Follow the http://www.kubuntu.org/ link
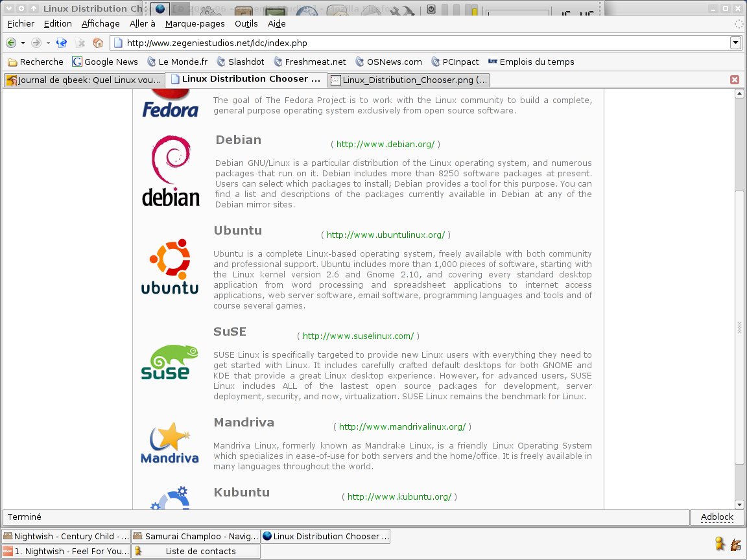 pos(399,496)
